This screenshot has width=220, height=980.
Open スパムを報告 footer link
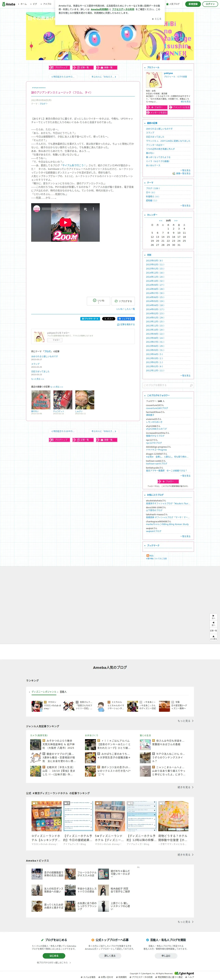pos(88,977)
